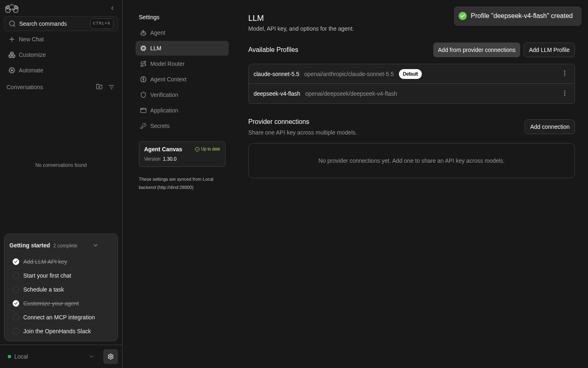Click the 'Default' badge on claude-sonnet-5.5
This screenshot has height=368, width=588.
tap(410, 74)
